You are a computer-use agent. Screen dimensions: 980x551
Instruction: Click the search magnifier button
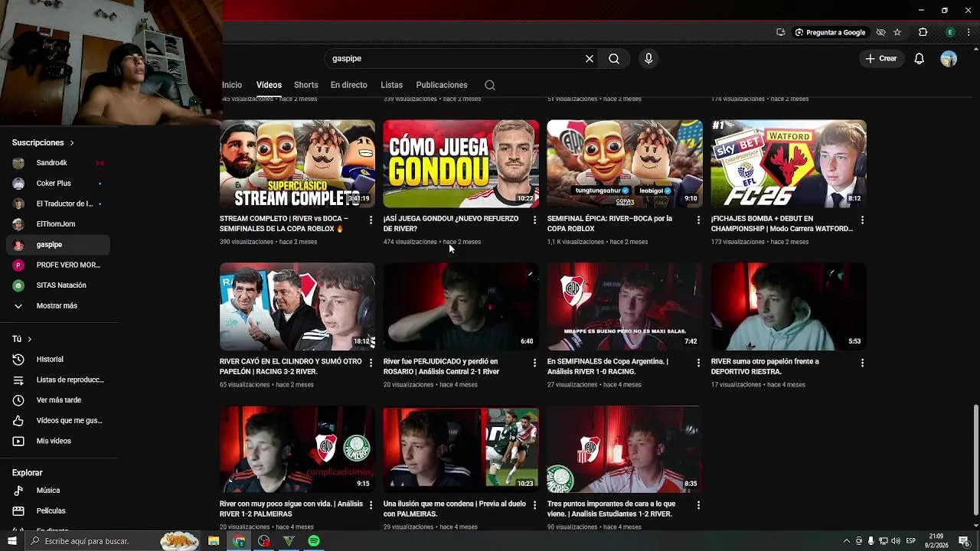pos(614,58)
